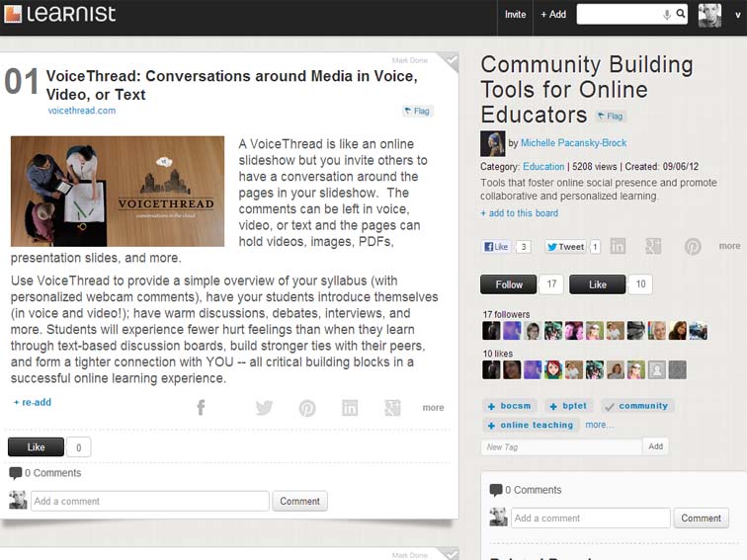The width and height of the screenshot is (747, 560).
Task: Click the follower count 17 box
Action: click(x=551, y=284)
